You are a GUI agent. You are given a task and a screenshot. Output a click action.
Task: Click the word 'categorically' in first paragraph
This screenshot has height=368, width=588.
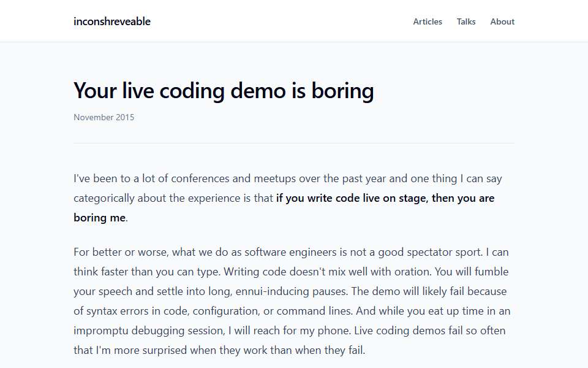point(104,198)
